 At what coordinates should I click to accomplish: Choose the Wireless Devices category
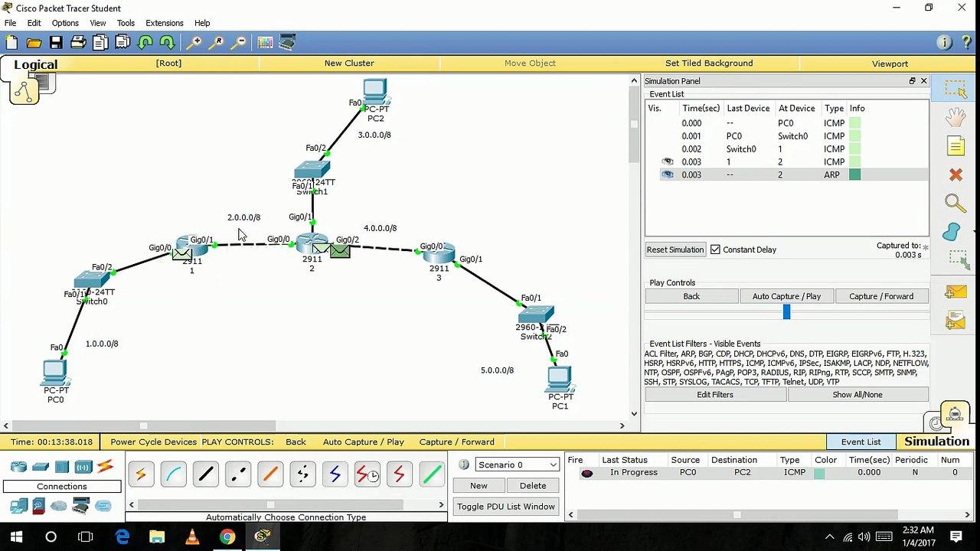[83, 467]
